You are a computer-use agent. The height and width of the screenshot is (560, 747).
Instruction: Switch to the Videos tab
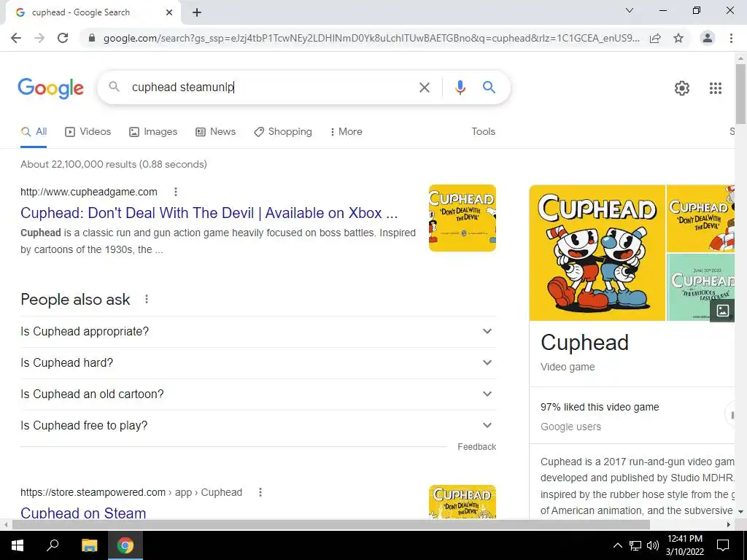point(88,132)
